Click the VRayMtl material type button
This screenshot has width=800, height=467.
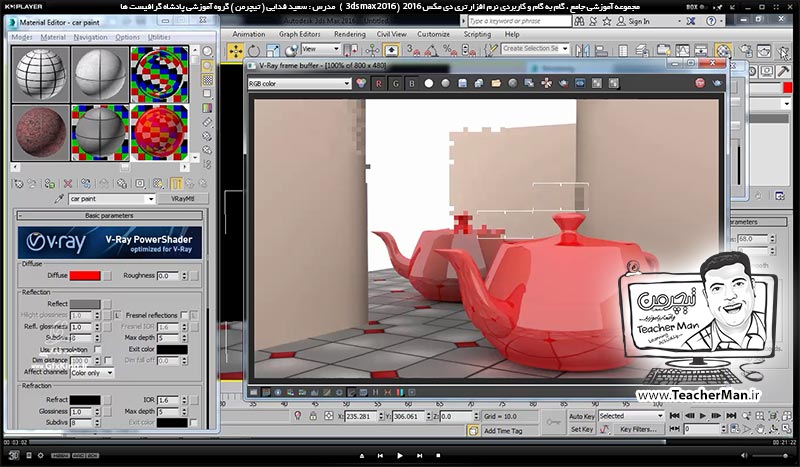[x=182, y=199]
